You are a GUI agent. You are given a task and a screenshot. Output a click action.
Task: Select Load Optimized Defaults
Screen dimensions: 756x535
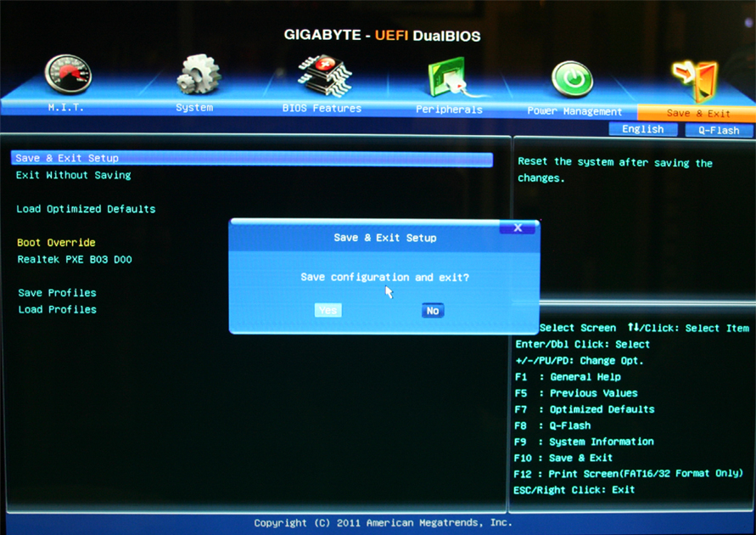point(86,209)
